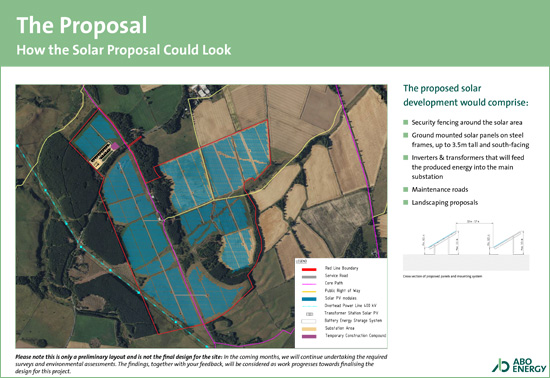Click the ABO Energy logo
This screenshot has width=550, height=378.
click(x=519, y=365)
